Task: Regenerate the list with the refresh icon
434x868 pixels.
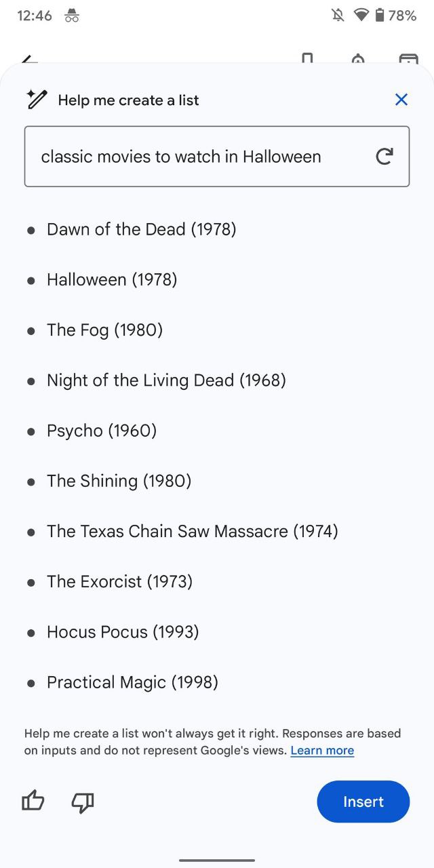Action: click(x=384, y=157)
